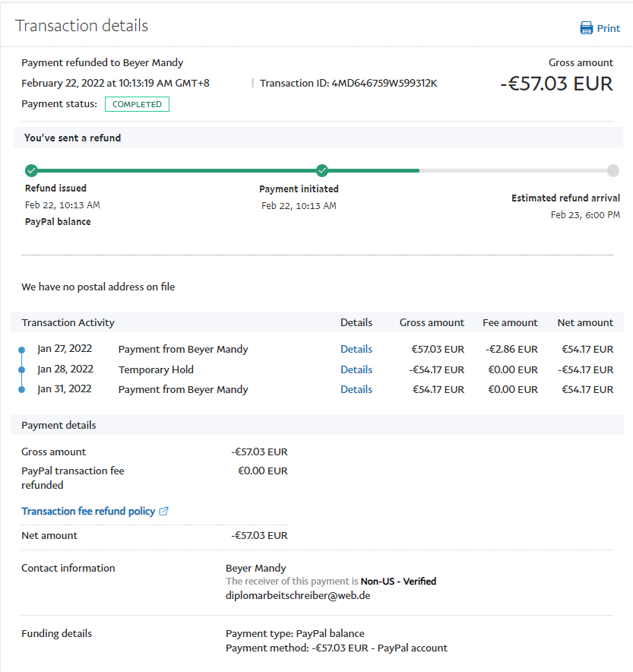The width and height of the screenshot is (633, 672).
Task: Click the Transaction Activity section header
Action: (68, 322)
